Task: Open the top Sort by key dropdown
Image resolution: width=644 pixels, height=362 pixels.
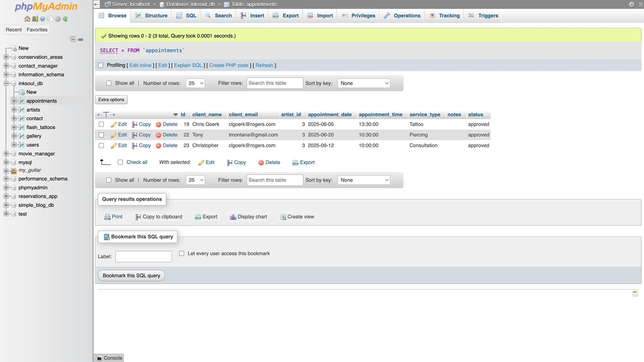Action: tap(364, 83)
